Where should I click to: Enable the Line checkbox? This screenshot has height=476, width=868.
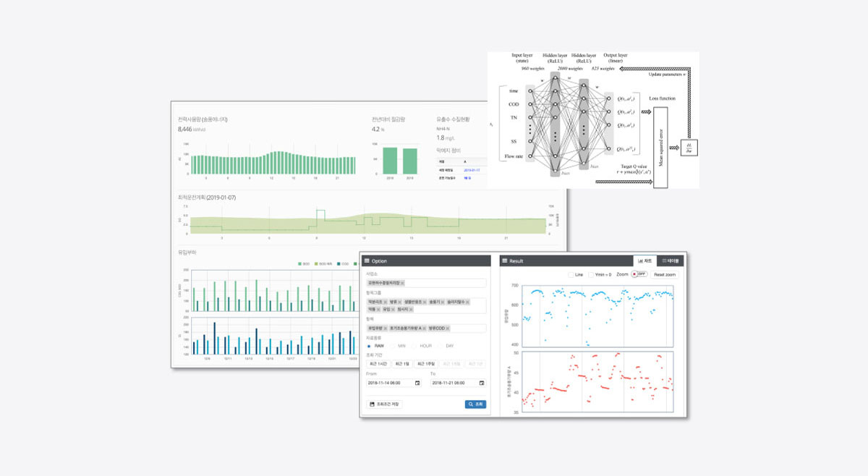(571, 275)
